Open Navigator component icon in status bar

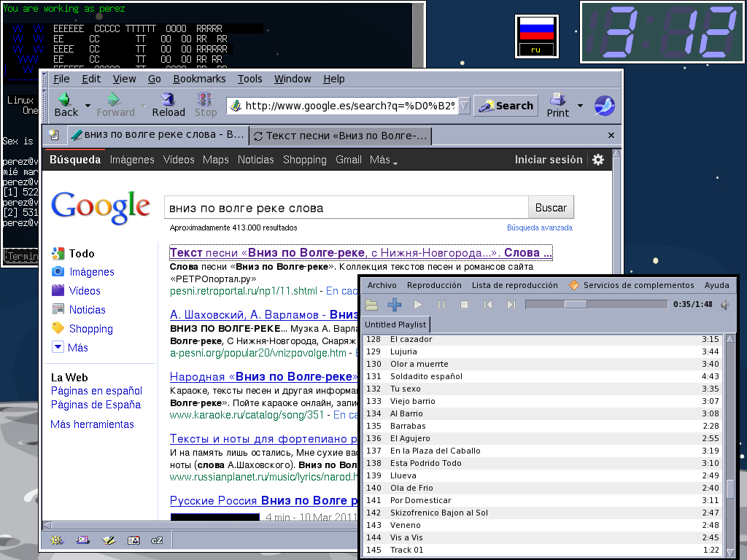[57, 540]
